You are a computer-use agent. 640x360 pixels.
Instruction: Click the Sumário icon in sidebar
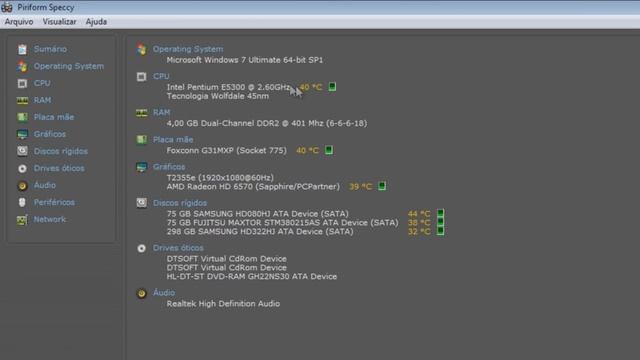click(x=22, y=49)
